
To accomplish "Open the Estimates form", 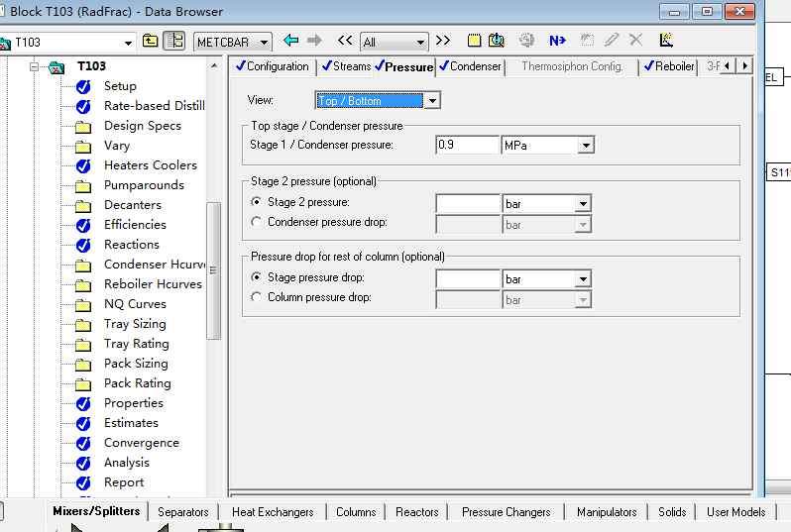I will [131, 423].
